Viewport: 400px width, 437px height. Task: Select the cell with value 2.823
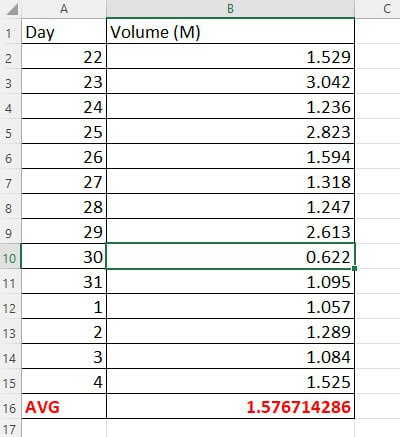230,131
